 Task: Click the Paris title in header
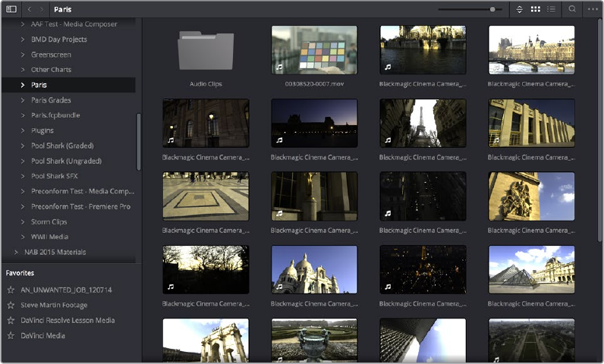(62, 9)
